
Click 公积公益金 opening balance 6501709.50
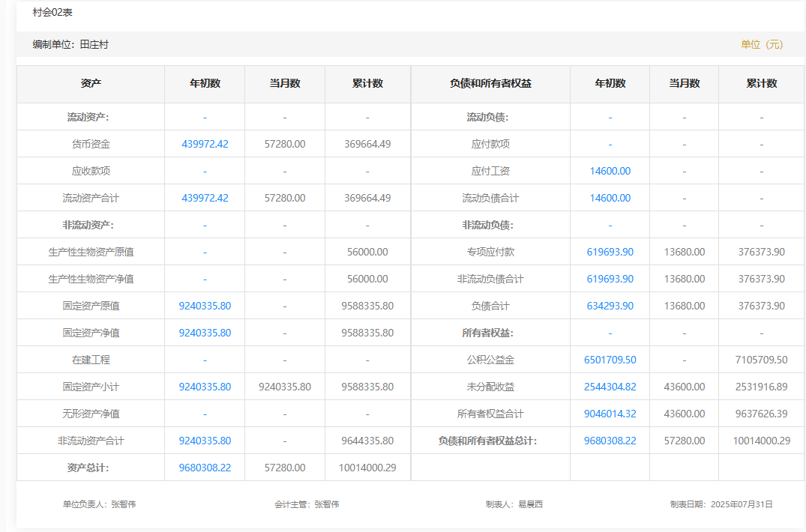(610, 360)
